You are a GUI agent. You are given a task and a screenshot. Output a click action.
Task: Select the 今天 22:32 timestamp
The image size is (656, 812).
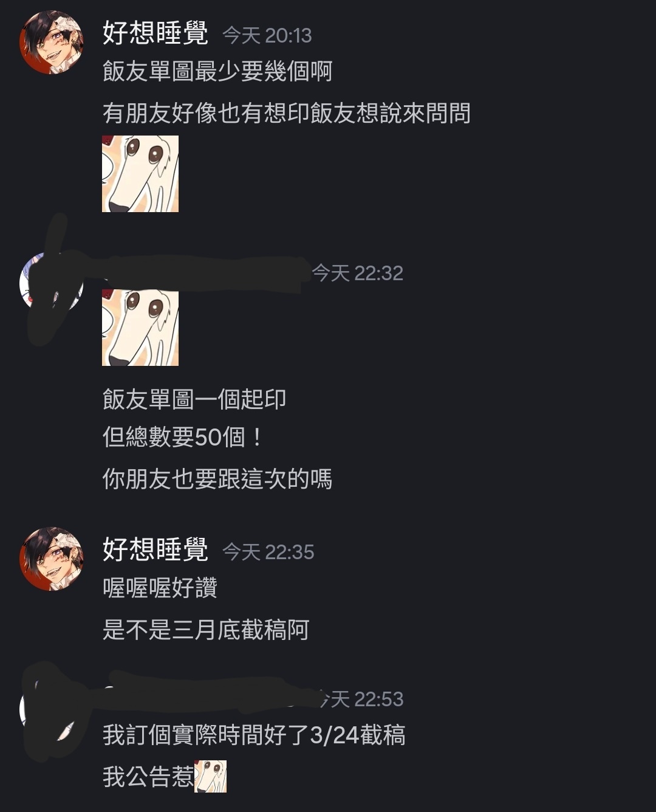[358, 274]
